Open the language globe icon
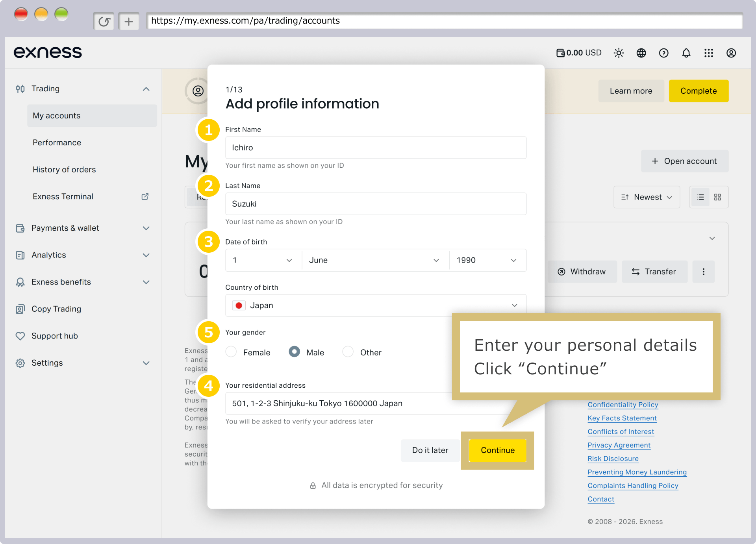The width and height of the screenshot is (756, 544). (641, 53)
